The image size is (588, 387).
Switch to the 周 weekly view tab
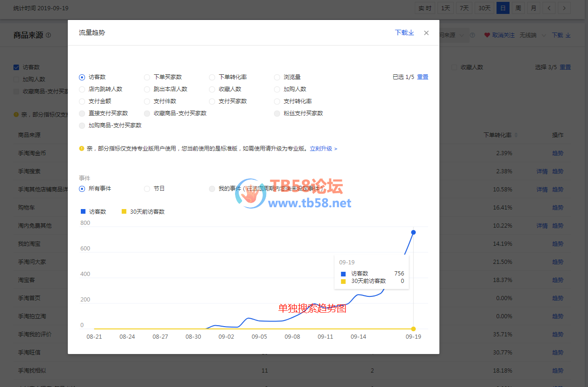point(518,8)
